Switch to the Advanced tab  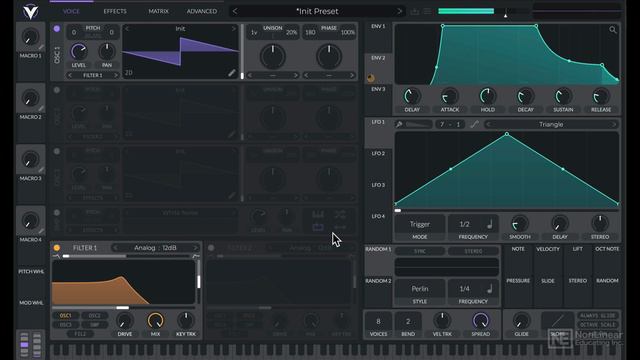202,11
